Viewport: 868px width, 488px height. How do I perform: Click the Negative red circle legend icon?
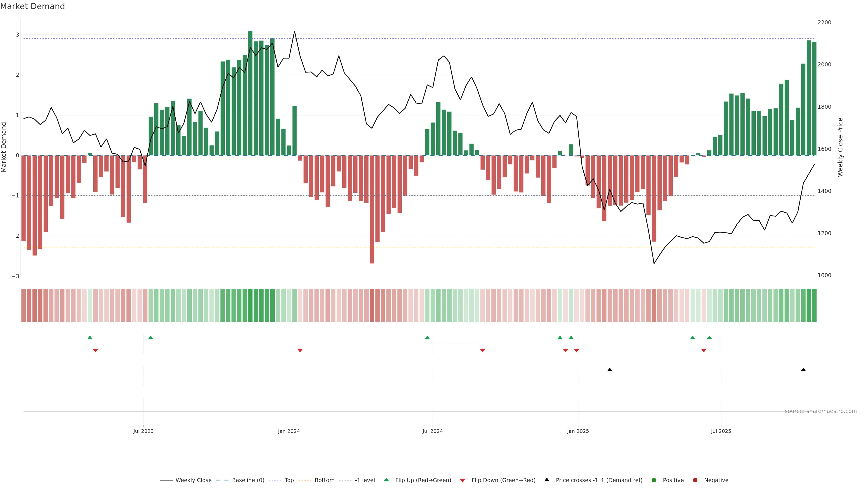click(x=695, y=480)
